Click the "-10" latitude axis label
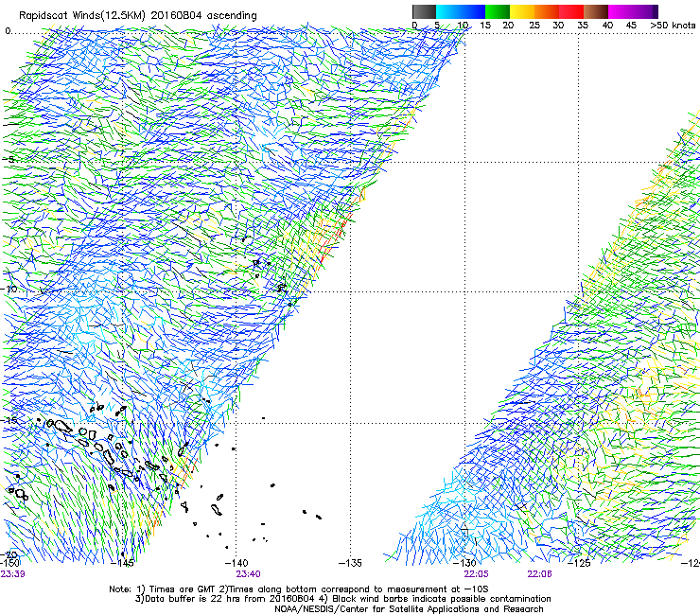 click(9, 289)
